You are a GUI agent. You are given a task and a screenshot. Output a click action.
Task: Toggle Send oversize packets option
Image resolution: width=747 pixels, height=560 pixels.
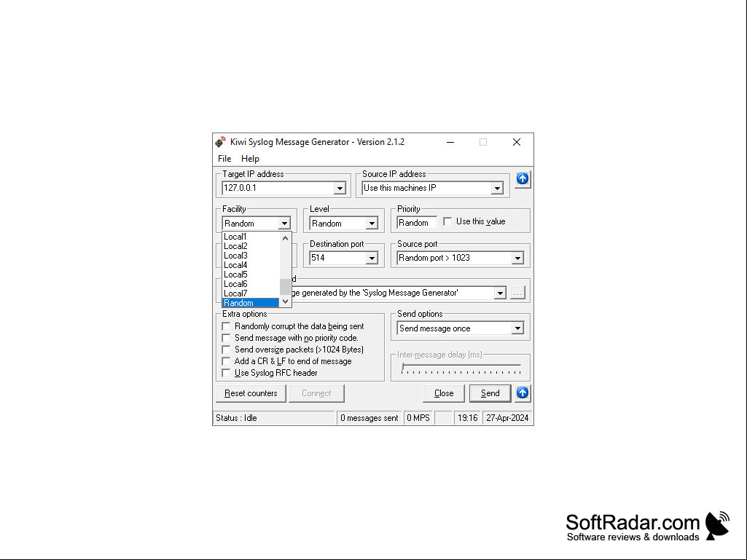click(x=227, y=350)
